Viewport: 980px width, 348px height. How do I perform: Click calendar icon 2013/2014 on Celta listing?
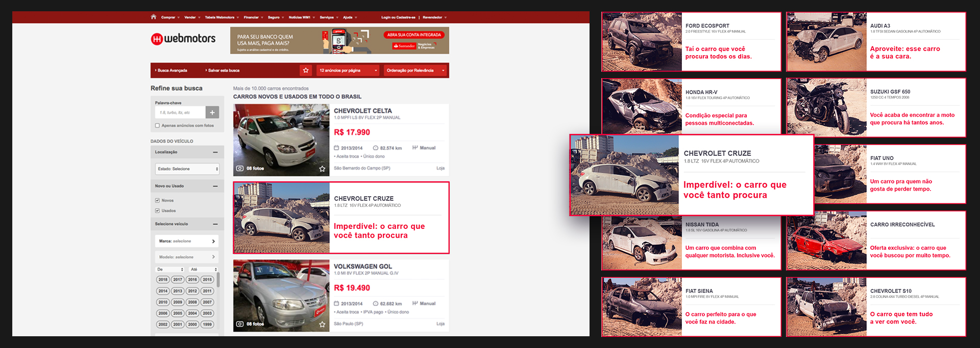coord(336,148)
